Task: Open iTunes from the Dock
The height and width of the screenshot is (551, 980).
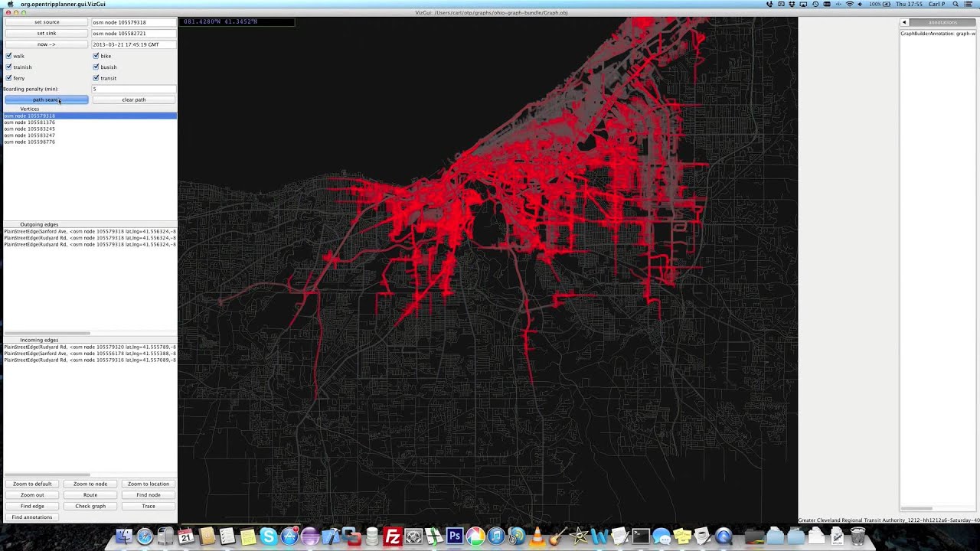Action: (x=496, y=536)
